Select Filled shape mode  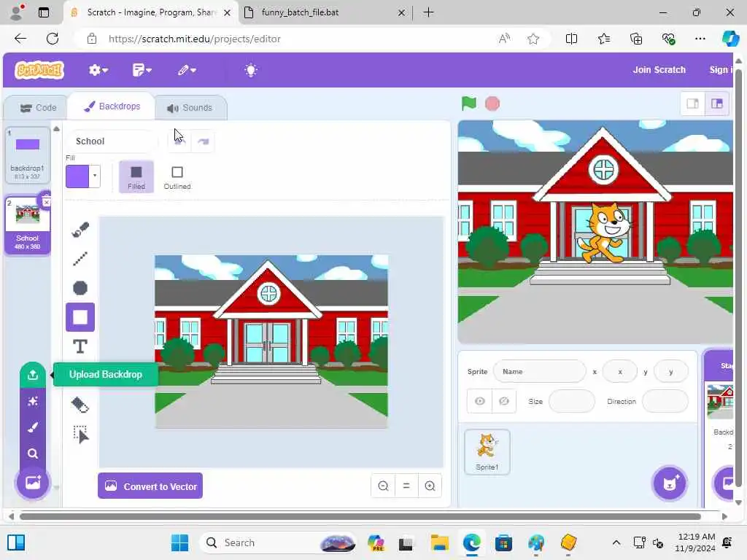136,176
